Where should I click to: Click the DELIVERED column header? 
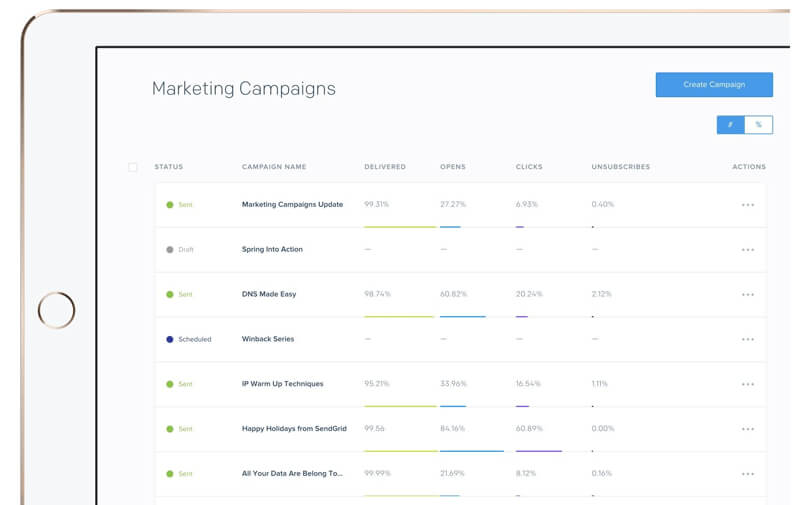point(385,167)
